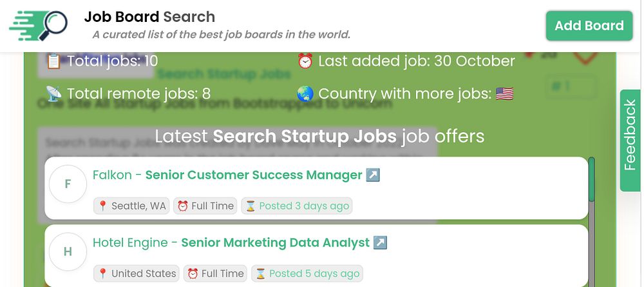Click the Job Board Search magnifier logo
Image resolution: width=644 pixels, height=287 pixels.
(39, 26)
